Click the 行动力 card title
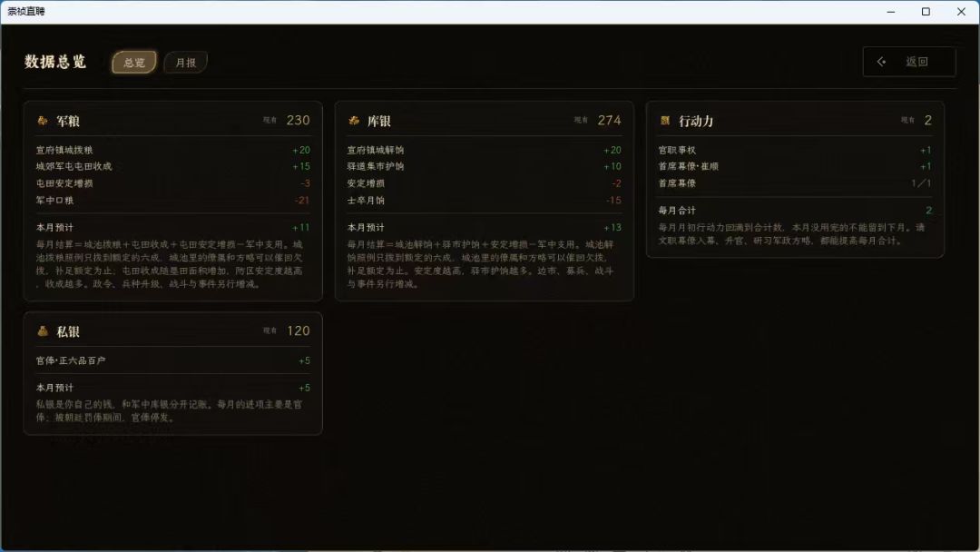Image resolution: width=980 pixels, height=552 pixels. tap(696, 122)
